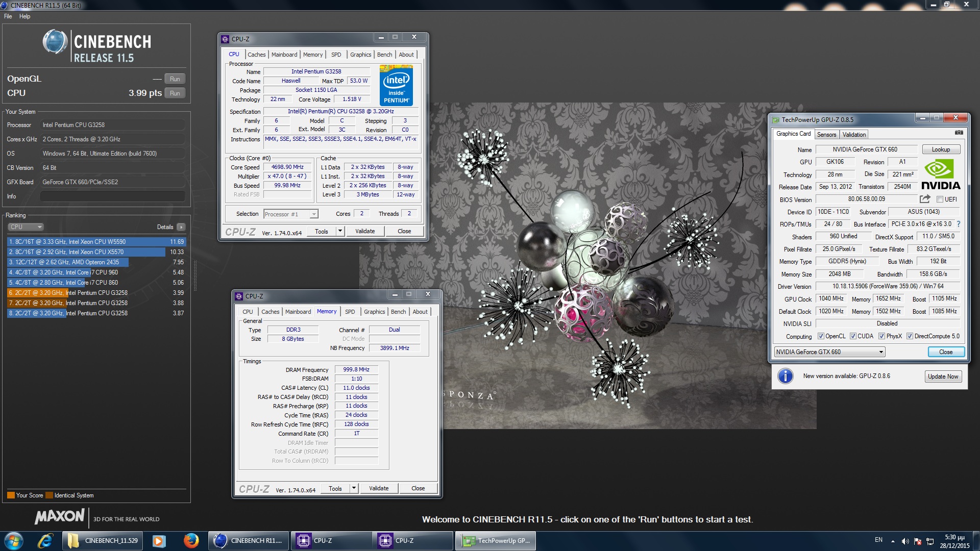Click Update Now in GPU-Z notice
Screen dimensions: 980x551
pos(943,377)
